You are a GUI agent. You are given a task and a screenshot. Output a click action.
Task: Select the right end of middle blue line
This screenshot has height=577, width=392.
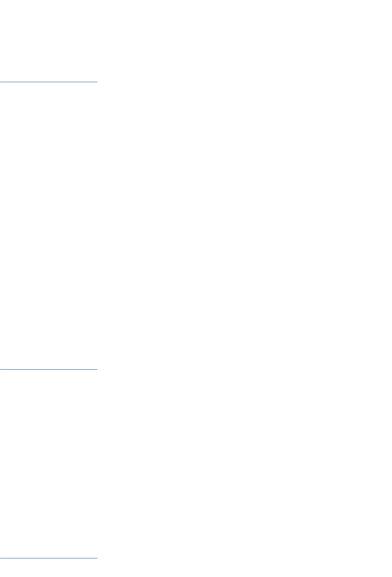97,369
